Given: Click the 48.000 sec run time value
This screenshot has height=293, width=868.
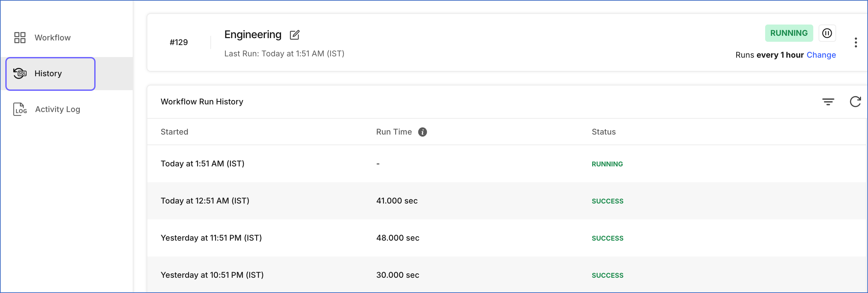Looking at the screenshot, I should [x=398, y=238].
